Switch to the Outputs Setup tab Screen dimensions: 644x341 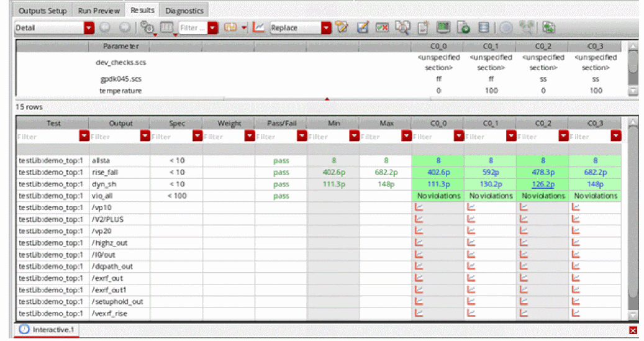click(x=42, y=11)
